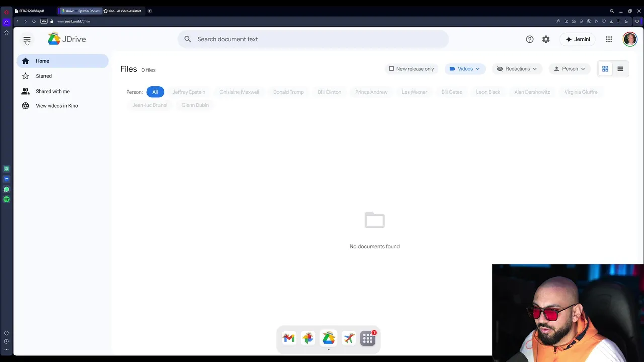Screen dimensions: 644x362
Task: Open the hamburger main menu
Action: 27,39
